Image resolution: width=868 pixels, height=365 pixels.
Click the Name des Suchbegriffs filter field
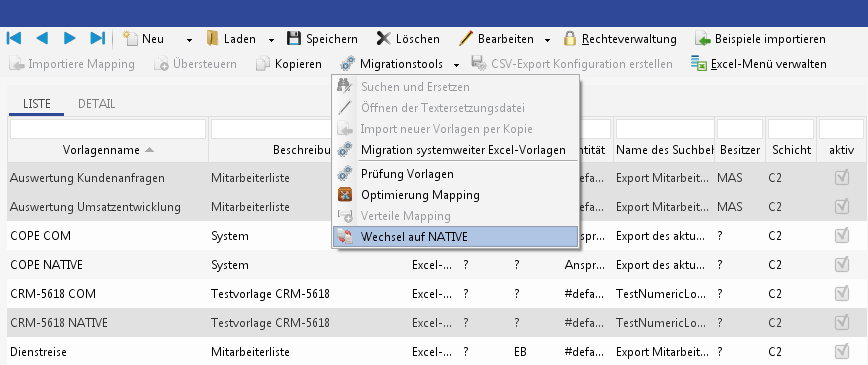tap(664, 128)
